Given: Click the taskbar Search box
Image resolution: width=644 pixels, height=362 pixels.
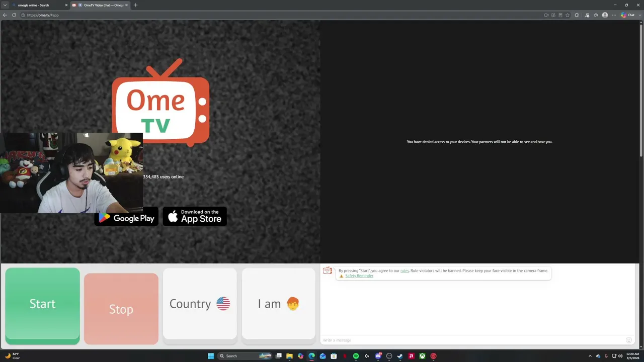Looking at the screenshot, I should (245, 356).
